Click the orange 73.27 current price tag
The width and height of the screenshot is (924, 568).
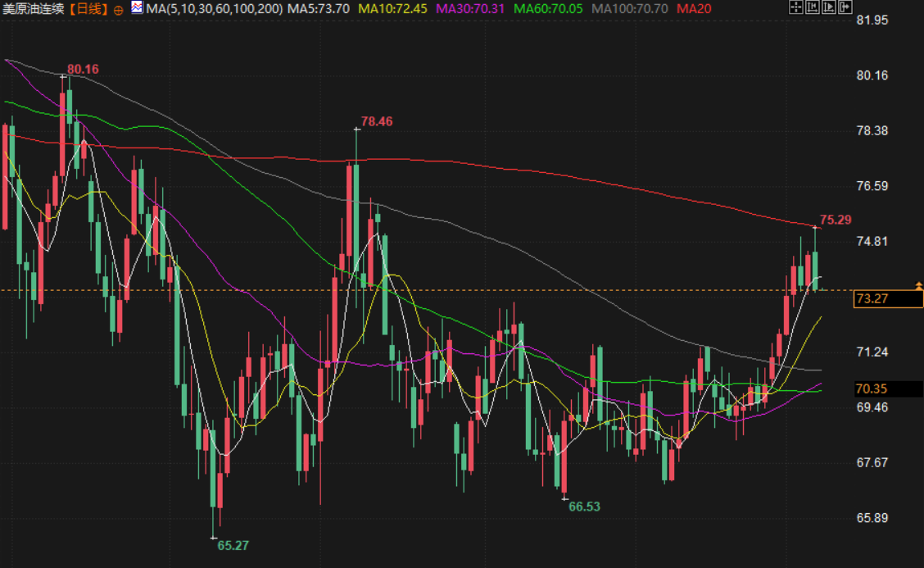click(888, 298)
